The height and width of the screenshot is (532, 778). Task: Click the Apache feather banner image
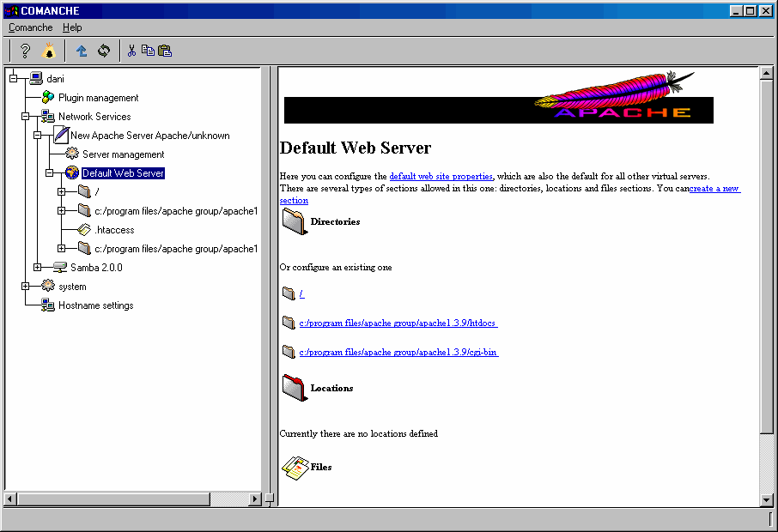(x=499, y=97)
